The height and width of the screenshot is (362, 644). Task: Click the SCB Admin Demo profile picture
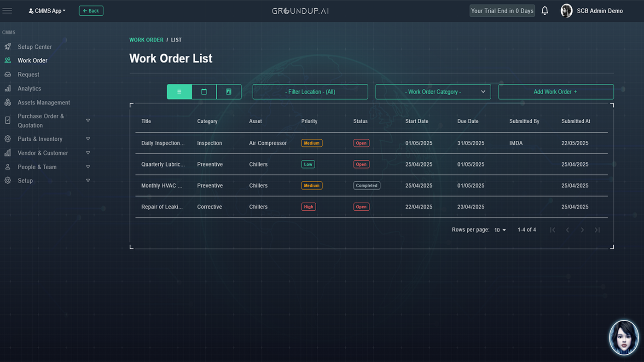[566, 11]
